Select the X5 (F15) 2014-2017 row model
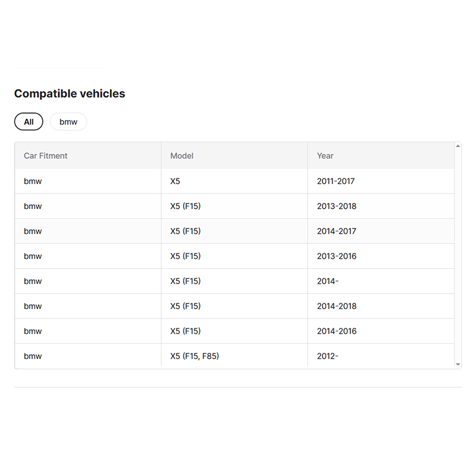 [x=186, y=231]
